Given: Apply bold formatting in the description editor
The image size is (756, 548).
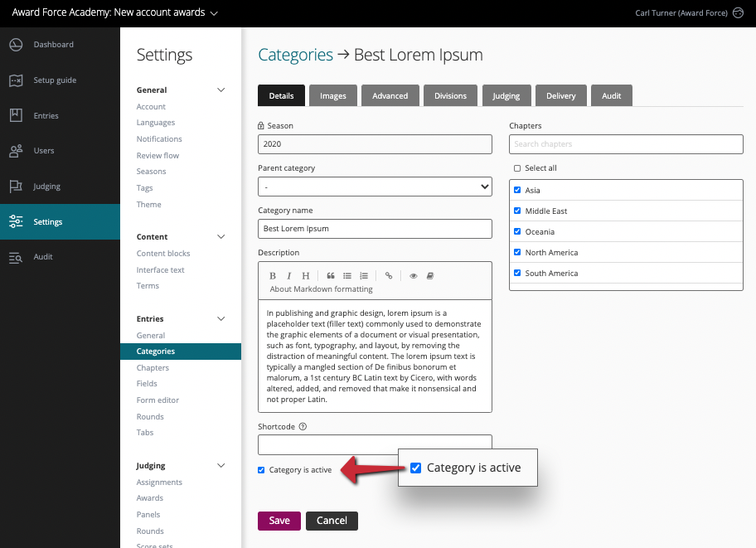Looking at the screenshot, I should 272,275.
